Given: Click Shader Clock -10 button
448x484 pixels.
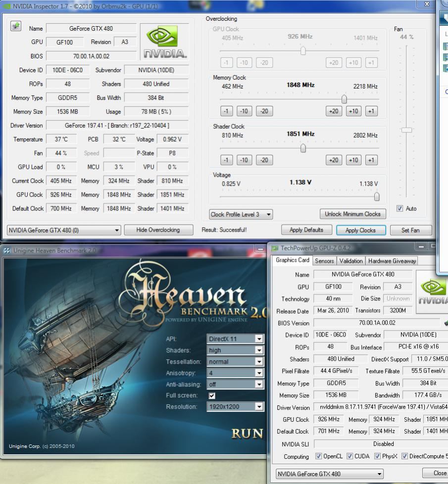Looking at the screenshot, I should pyautogui.click(x=244, y=160).
